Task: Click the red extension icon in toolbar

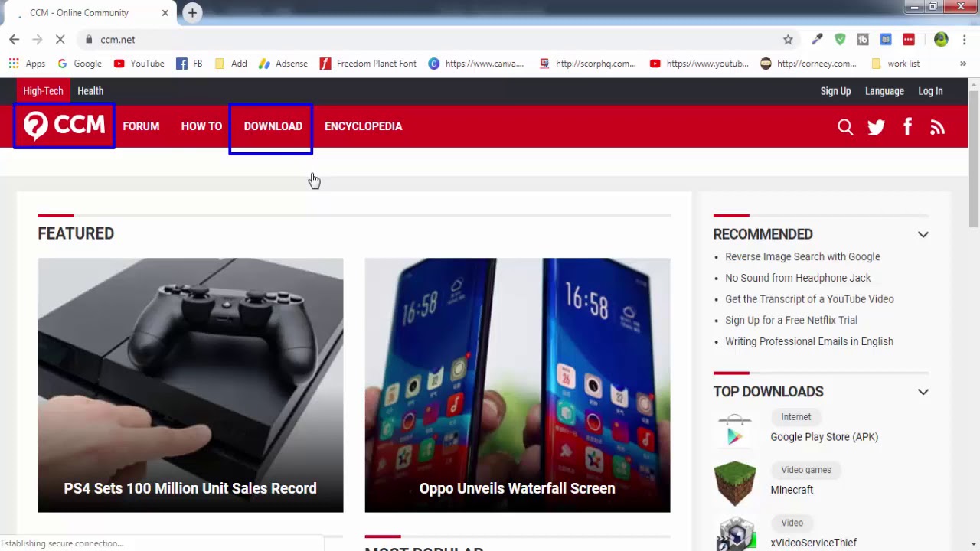Action: tap(909, 40)
